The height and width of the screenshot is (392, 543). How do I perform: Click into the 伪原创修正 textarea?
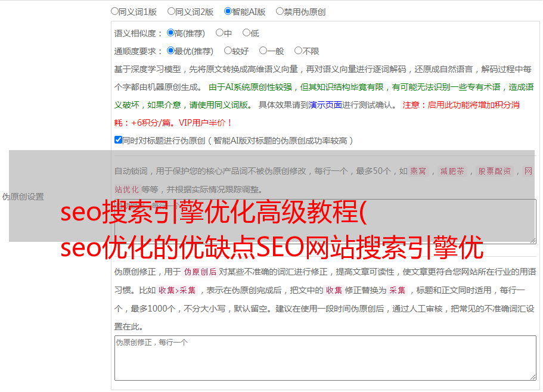(x=325, y=358)
